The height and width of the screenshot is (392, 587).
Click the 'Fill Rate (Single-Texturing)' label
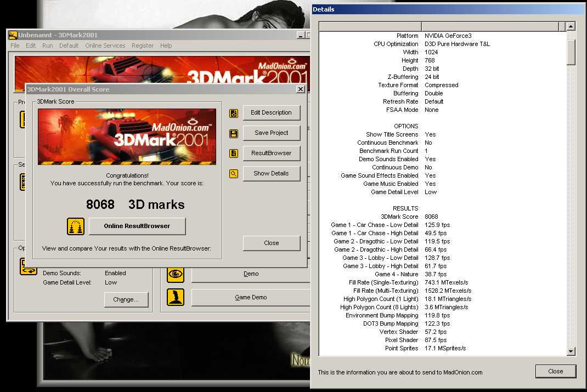(383, 282)
